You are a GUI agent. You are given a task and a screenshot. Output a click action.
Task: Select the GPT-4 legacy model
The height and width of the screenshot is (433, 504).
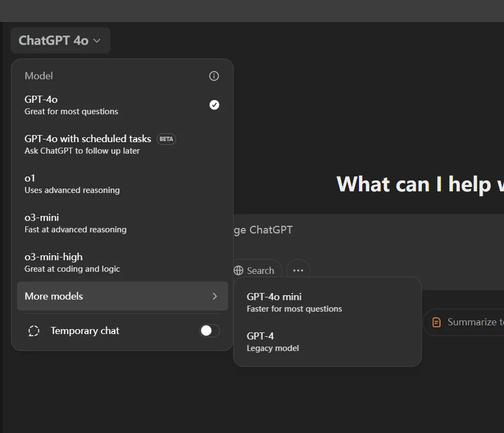click(x=327, y=342)
